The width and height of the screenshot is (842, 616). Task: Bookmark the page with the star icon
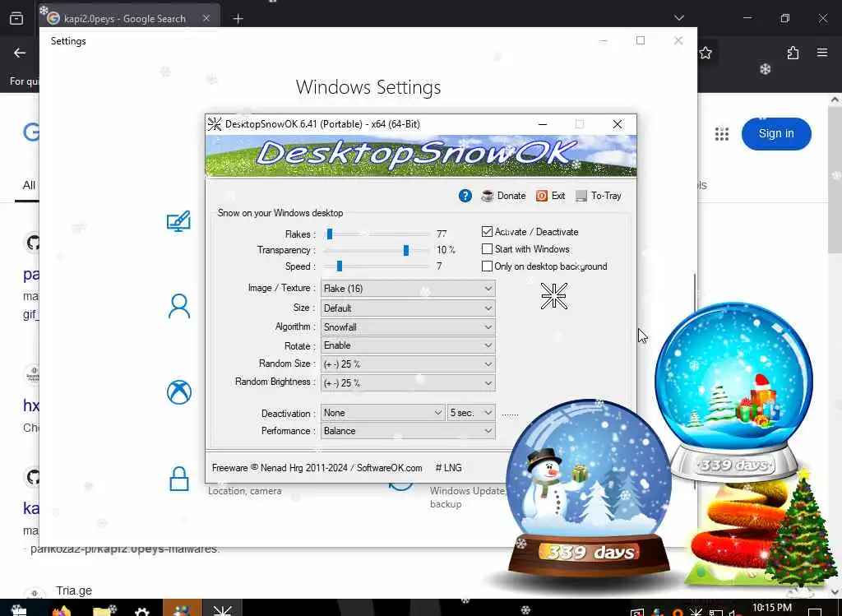pos(706,53)
